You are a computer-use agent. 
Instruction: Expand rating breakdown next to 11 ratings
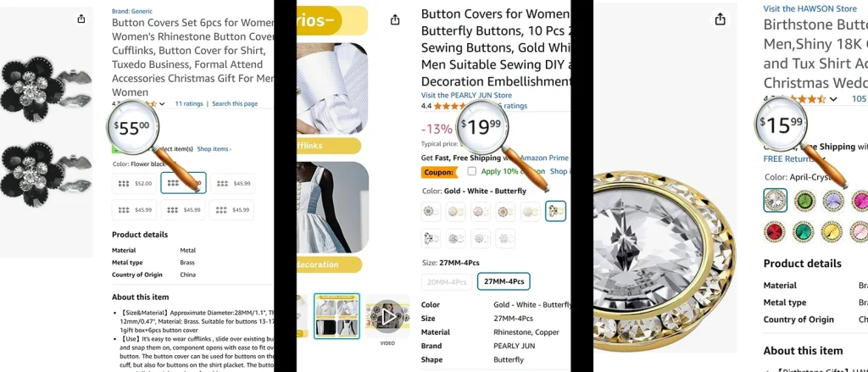pos(162,103)
